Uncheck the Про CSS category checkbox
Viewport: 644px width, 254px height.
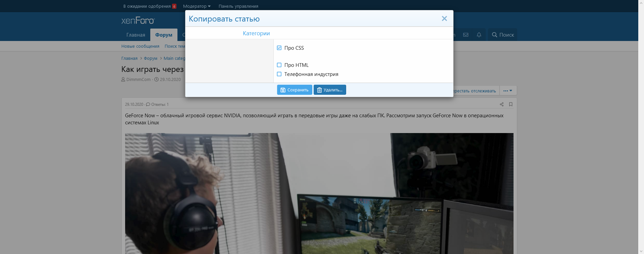click(279, 48)
